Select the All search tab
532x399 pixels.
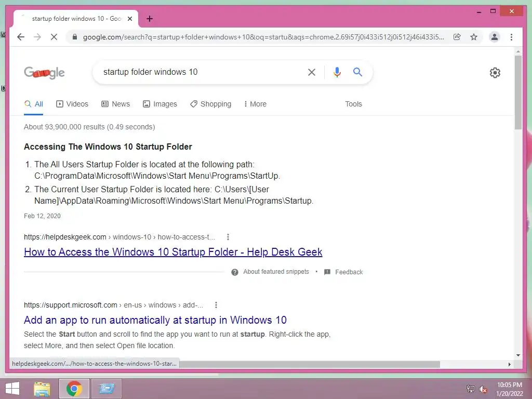point(34,104)
